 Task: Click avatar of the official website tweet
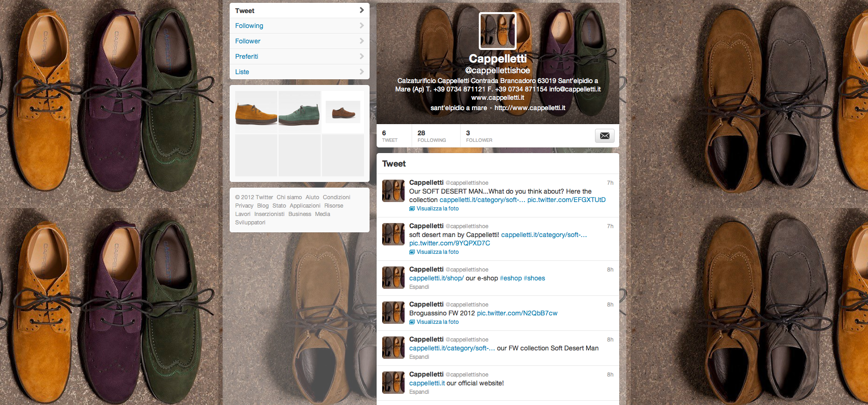pos(393,383)
